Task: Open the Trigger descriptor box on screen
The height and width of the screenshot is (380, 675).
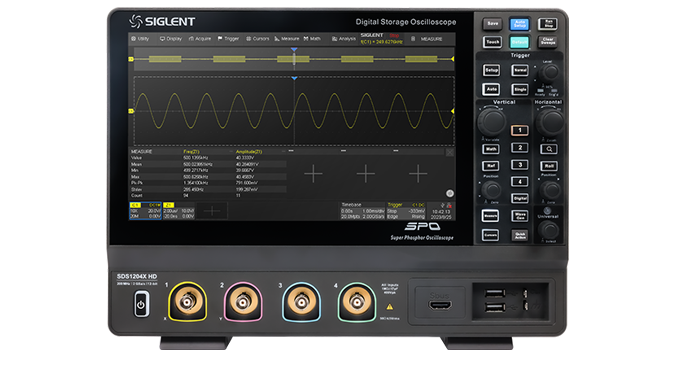Action: coord(406,211)
